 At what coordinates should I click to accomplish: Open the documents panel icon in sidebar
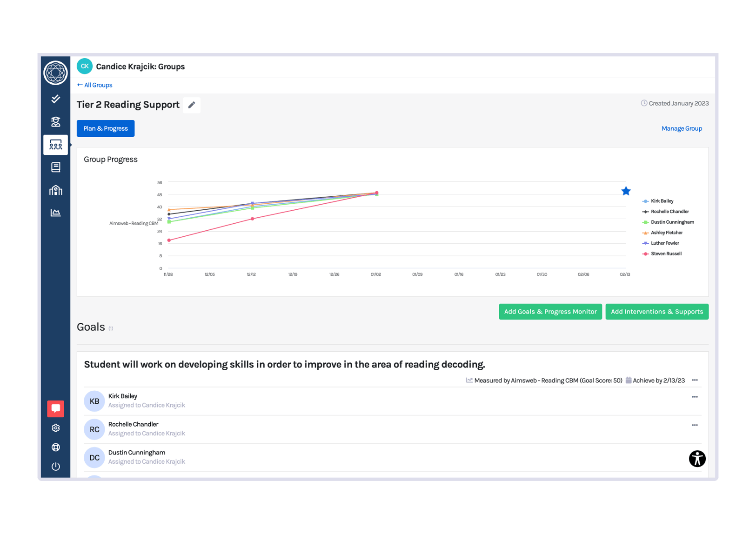55,167
